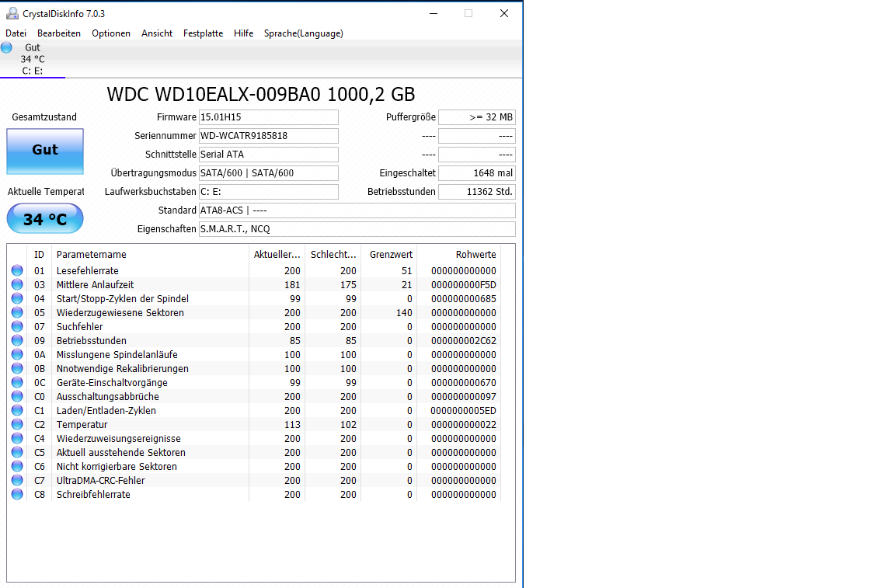This screenshot has height=588, width=895.
Task: Click status orb for Ausschaltungsabbrüche
Action: [x=17, y=396]
